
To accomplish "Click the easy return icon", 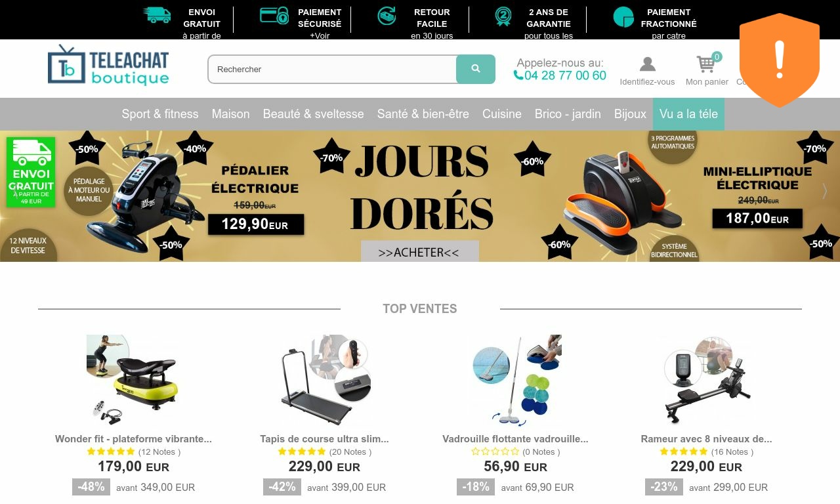I will (x=387, y=16).
